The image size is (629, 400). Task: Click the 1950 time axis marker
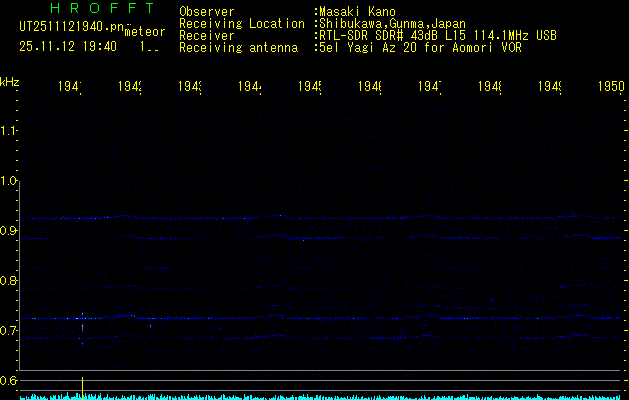click(611, 88)
